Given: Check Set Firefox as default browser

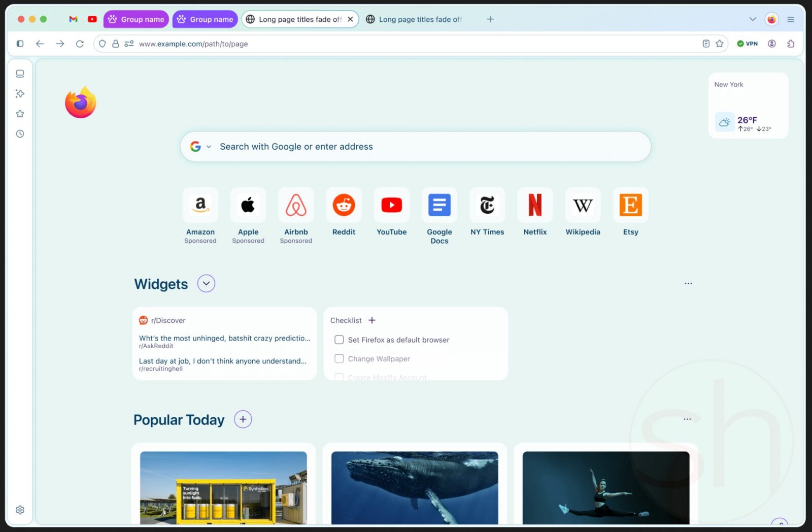Looking at the screenshot, I should click(339, 340).
